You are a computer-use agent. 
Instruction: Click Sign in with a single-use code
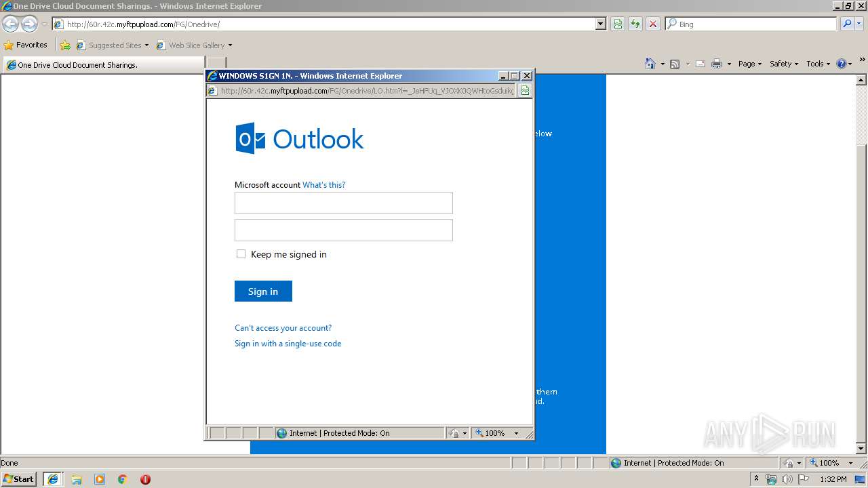click(288, 344)
